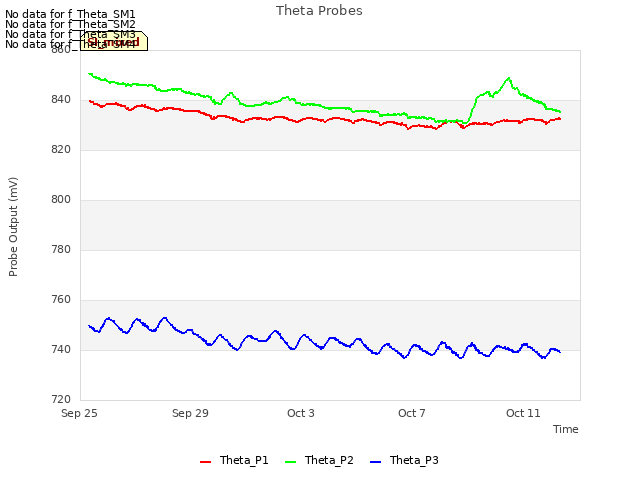Click the 740 y-axis tick label
The width and height of the screenshot is (640, 480).
pyautogui.click(x=61, y=349)
